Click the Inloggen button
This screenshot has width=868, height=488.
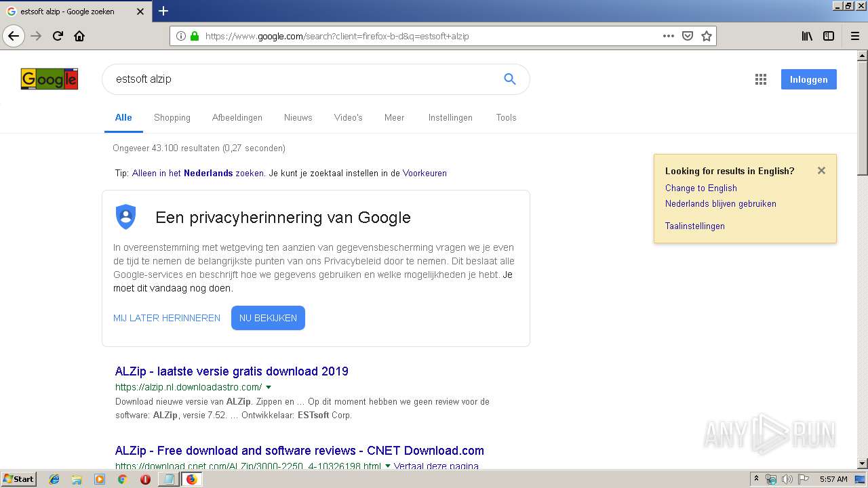[809, 79]
